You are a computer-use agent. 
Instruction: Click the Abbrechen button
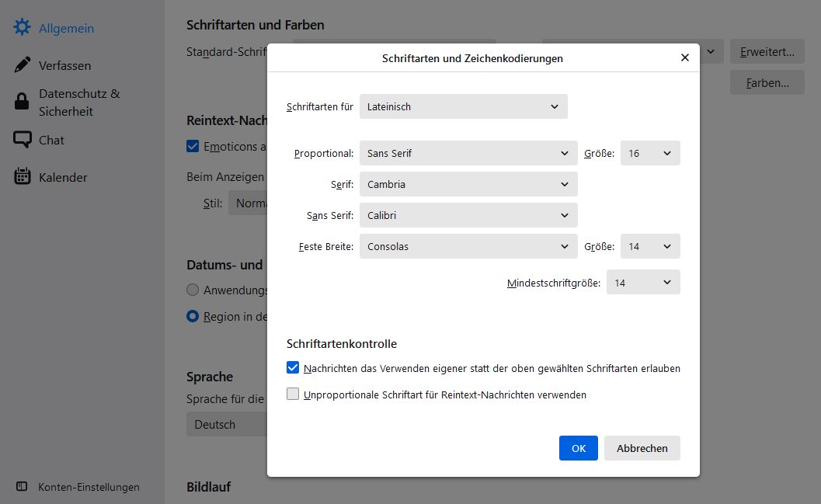point(642,448)
